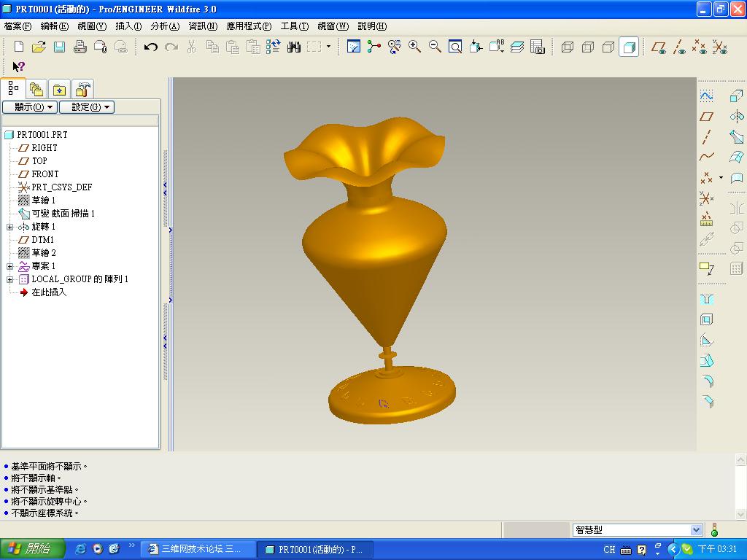
Task: Switch the display style to Hidden Line
Action: coord(588,47)
